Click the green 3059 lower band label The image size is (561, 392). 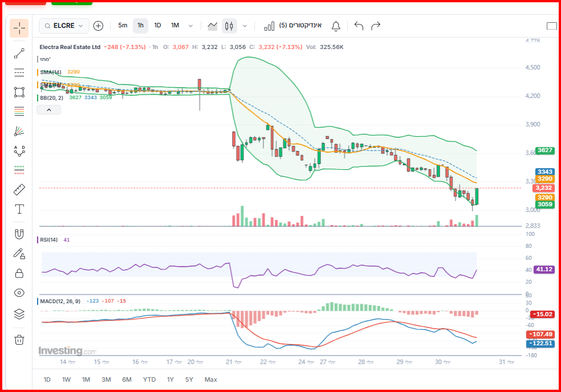[x=544, y=204]
